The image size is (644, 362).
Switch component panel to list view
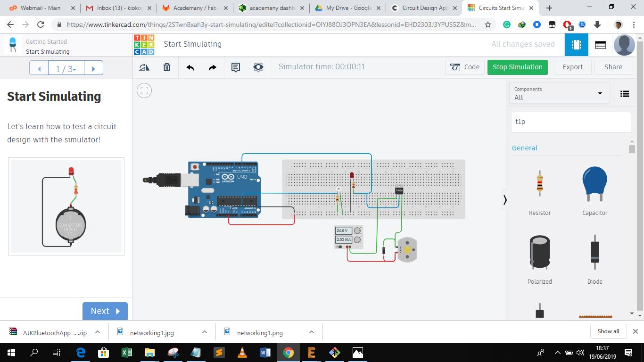(625, 94)
